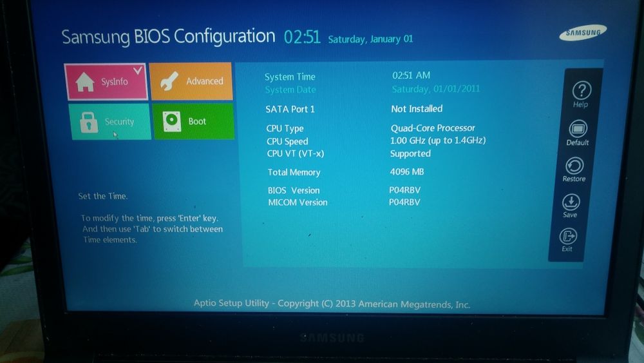Click the 'Quad-Core Processor' value
Viewport: 644px width, 363px height.
(433, 128)
